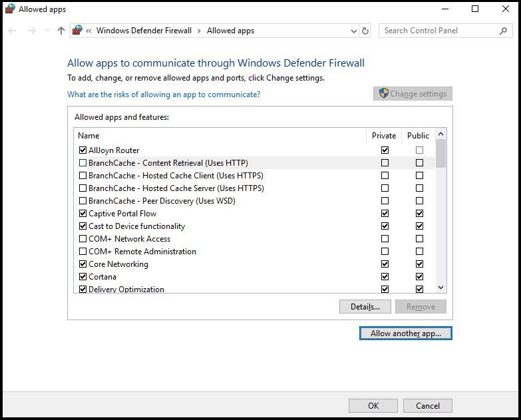521x420 pixels.
Task: Select the Cortana row label
Action: (x=102, y=276)
